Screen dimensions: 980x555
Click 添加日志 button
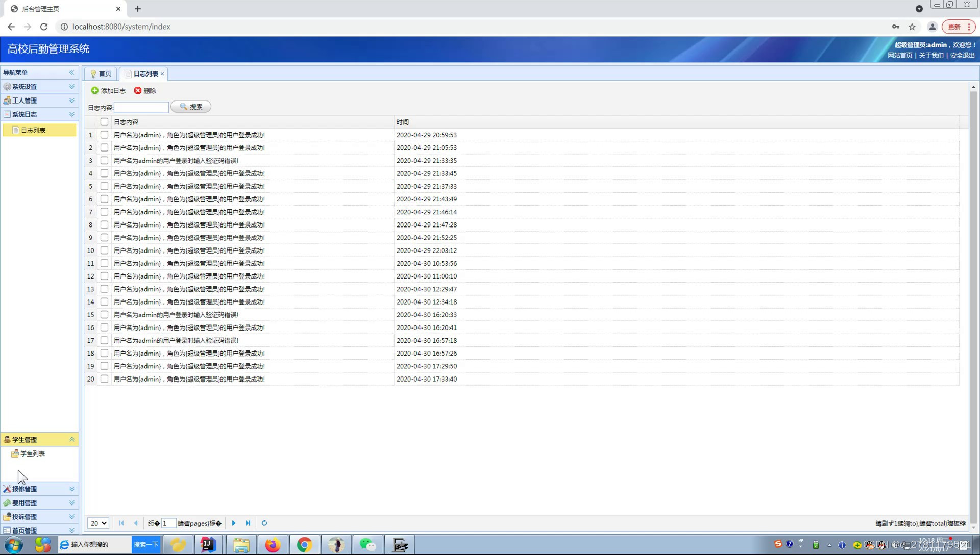point(108,90)
